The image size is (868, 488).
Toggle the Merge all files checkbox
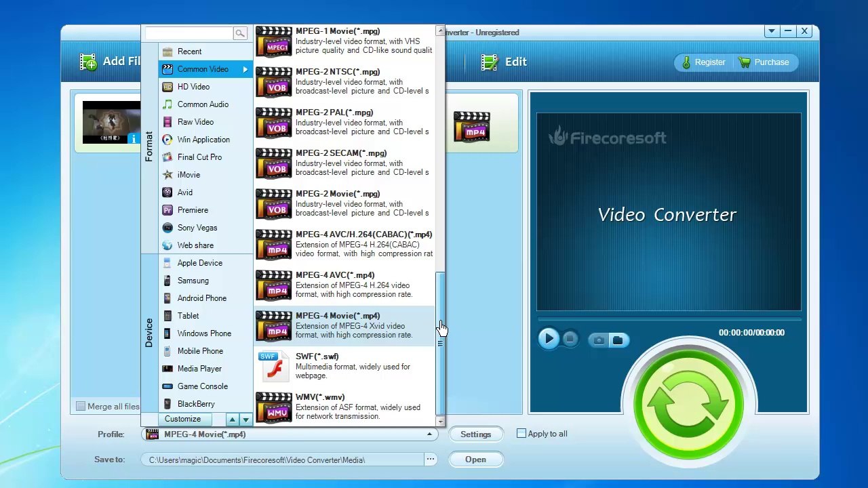click(81, 406)
